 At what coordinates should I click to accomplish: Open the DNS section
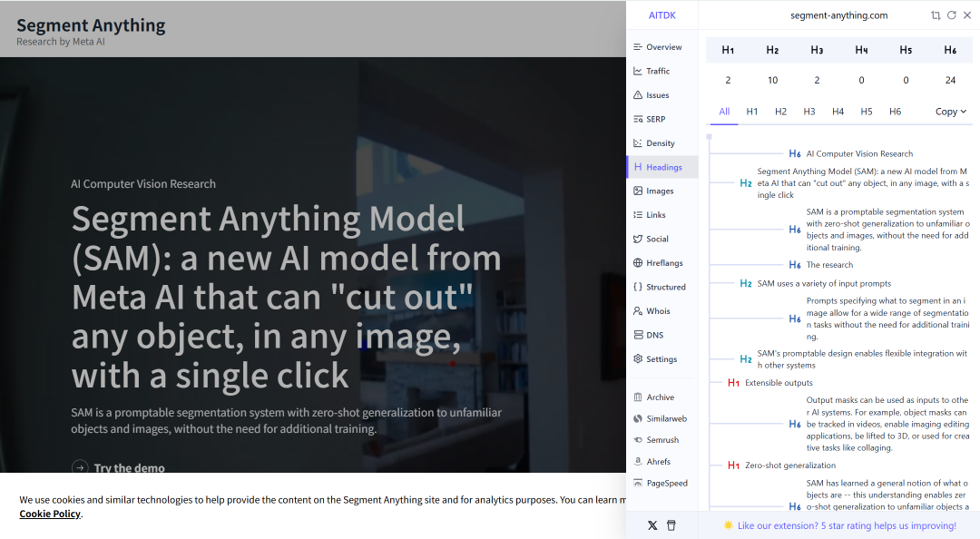pyautogui.click(x=648, y=335)
